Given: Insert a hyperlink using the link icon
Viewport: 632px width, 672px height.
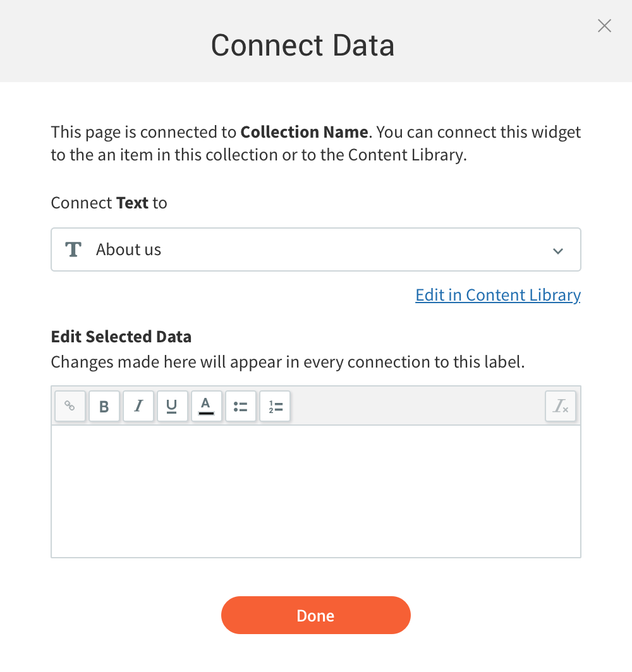Looking at the screenshot, I should 70,406.
